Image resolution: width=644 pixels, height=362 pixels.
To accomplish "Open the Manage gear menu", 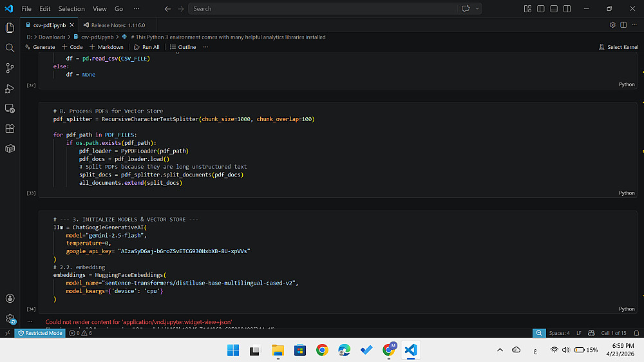I will (x=10, y=318).
